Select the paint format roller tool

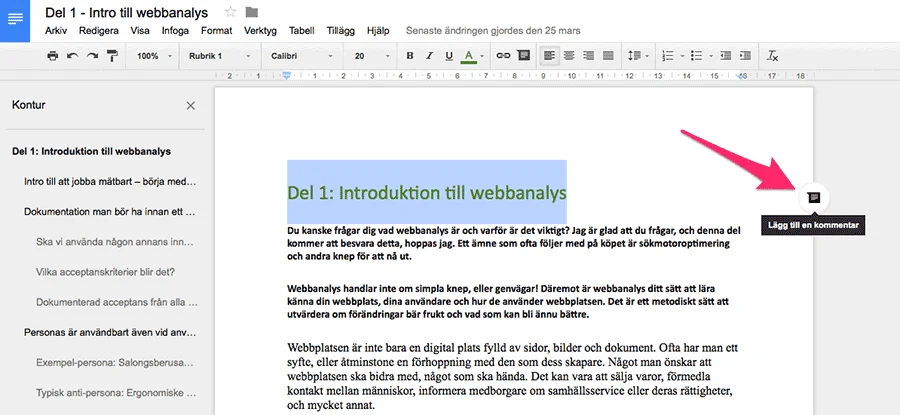click(111, 56)
